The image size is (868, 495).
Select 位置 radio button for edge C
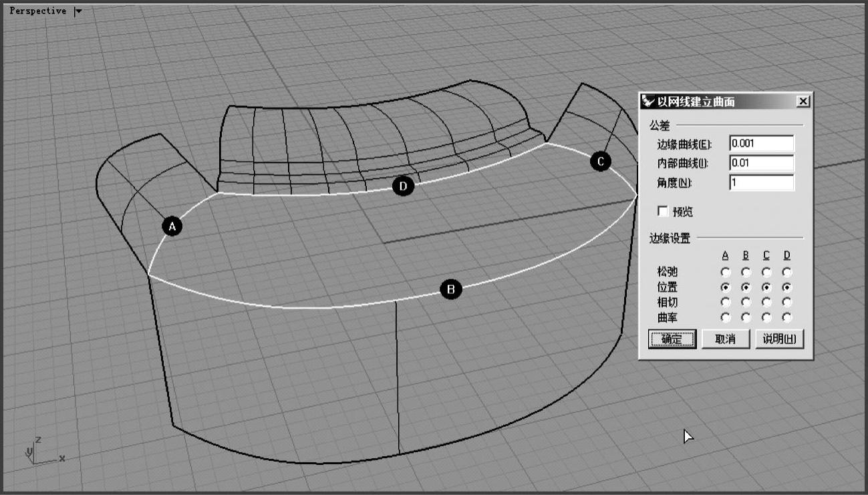coord(766,287)
